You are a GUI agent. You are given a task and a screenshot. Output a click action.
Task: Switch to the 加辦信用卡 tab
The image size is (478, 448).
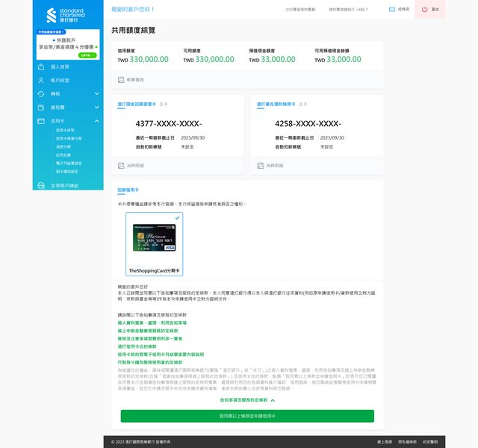[x=128, y=190]
